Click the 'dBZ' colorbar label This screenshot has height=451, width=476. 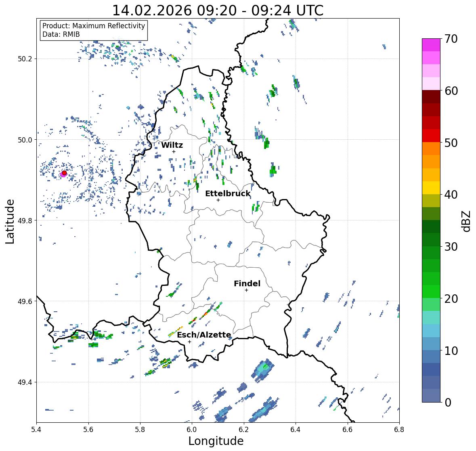467,221
